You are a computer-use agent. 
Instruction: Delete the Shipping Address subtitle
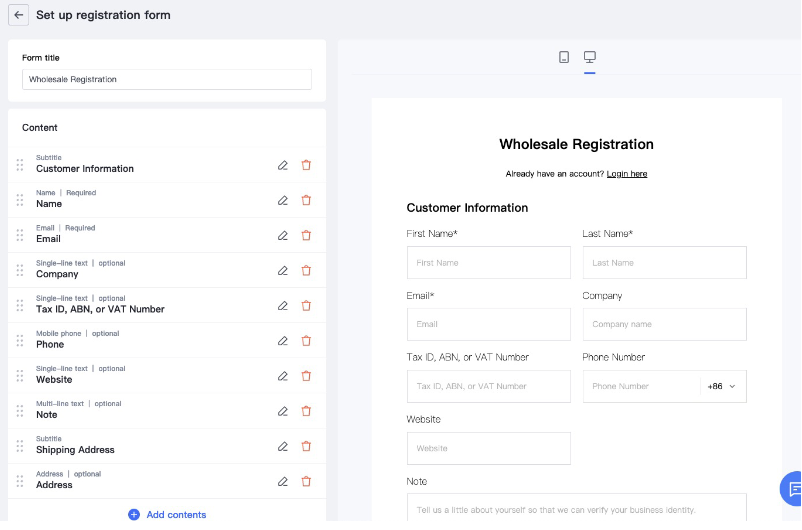306,446
